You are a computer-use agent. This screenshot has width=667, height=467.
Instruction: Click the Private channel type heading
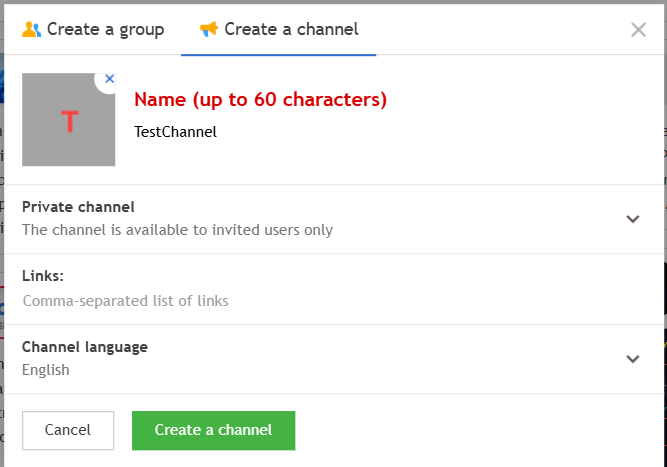(78, 207)
